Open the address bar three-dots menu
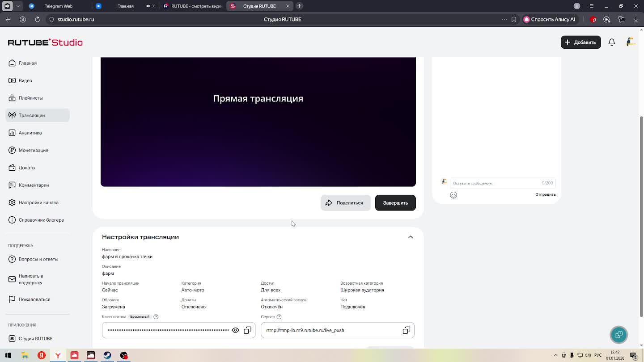This screenshot has width=644, height=362. coord(504,19)
